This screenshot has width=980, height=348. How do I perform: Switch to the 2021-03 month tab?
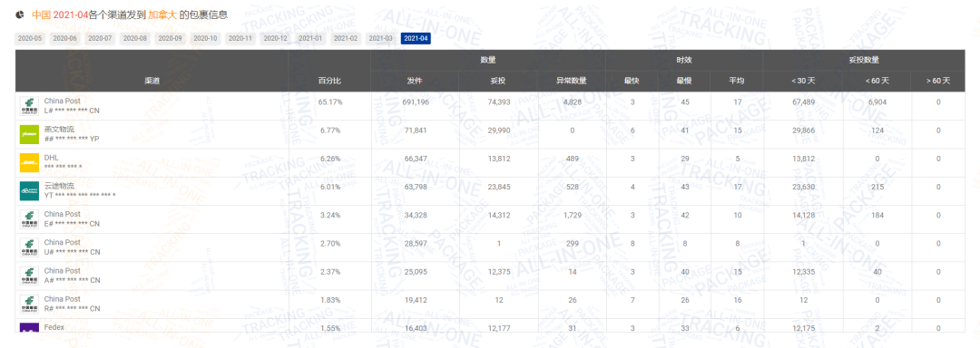380,38
